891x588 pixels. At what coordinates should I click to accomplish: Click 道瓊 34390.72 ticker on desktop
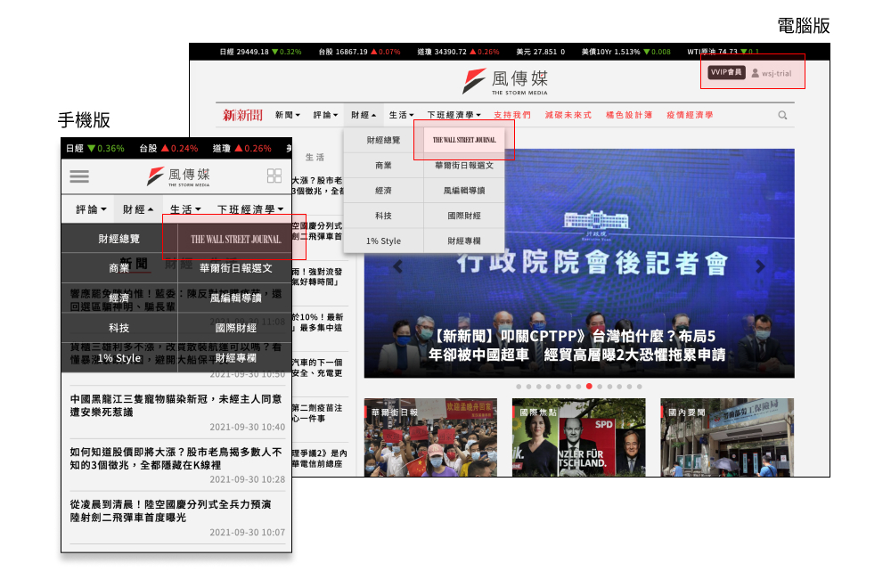[x=459, y=52]
